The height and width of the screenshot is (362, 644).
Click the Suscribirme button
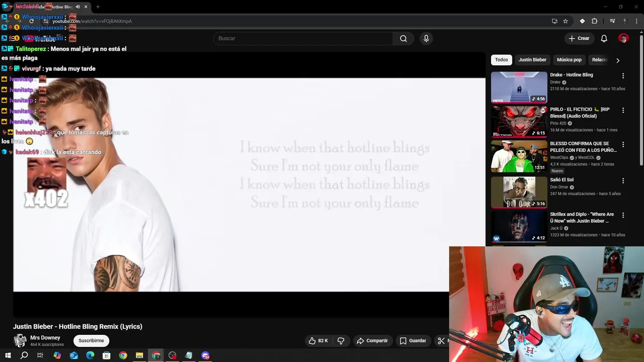click(91, 341)
